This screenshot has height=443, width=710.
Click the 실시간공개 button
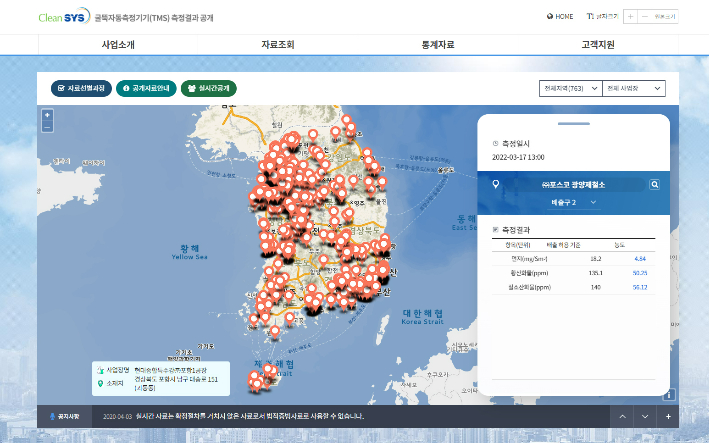208,88
